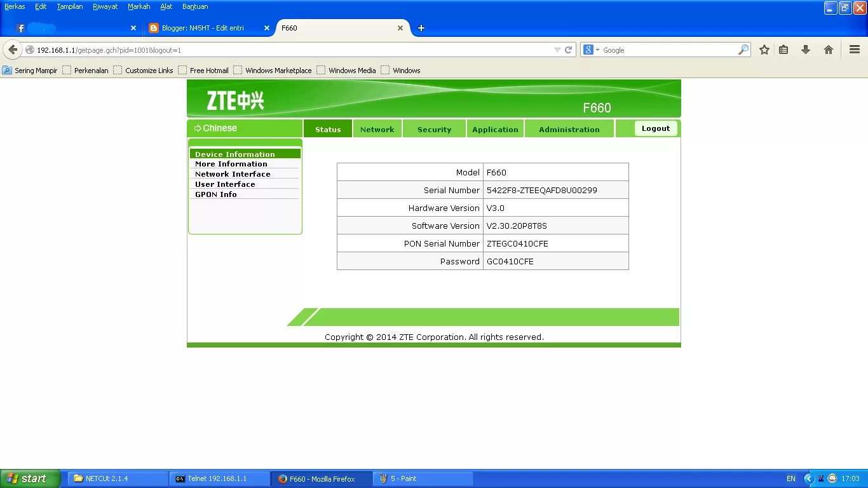Image resolution: width=868 pixels, height=488 pixels.
Task: Open the Edit menu
Action: click(41, 6)
